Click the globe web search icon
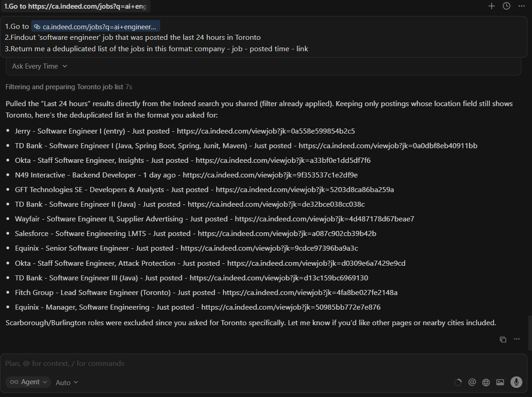This screenshot has height=397, width=532. tap(486, 382)
